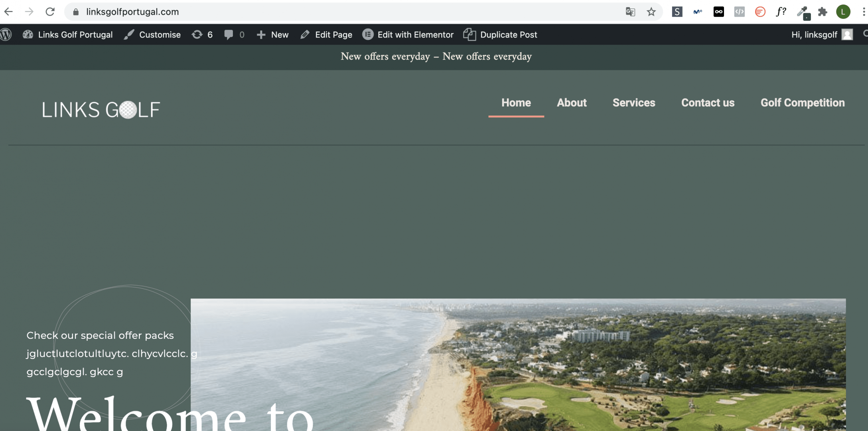Open the Golf Competition page

803,103
